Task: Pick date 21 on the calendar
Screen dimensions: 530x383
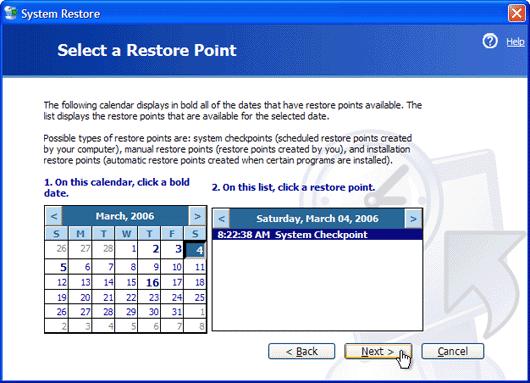Action: (103, 297)
